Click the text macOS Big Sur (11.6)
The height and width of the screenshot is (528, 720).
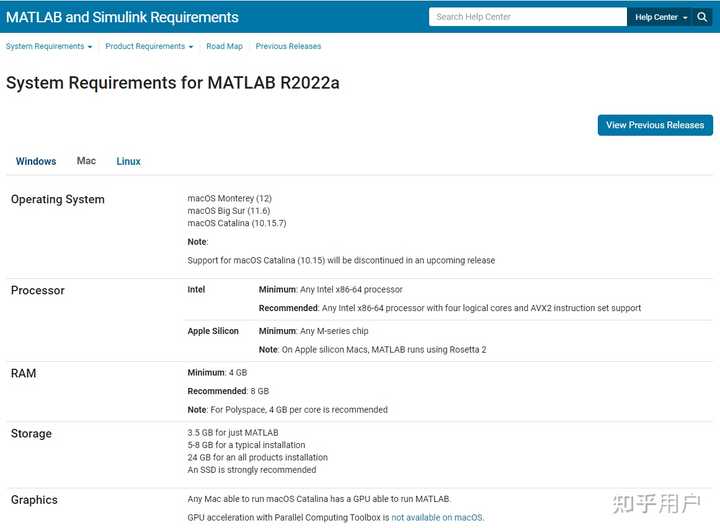(229, 211)
